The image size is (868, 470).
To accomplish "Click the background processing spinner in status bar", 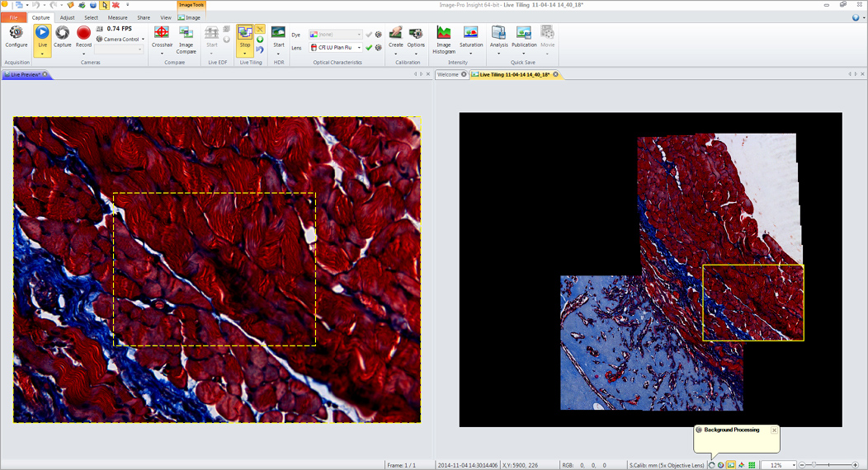I will pos(711,465).
